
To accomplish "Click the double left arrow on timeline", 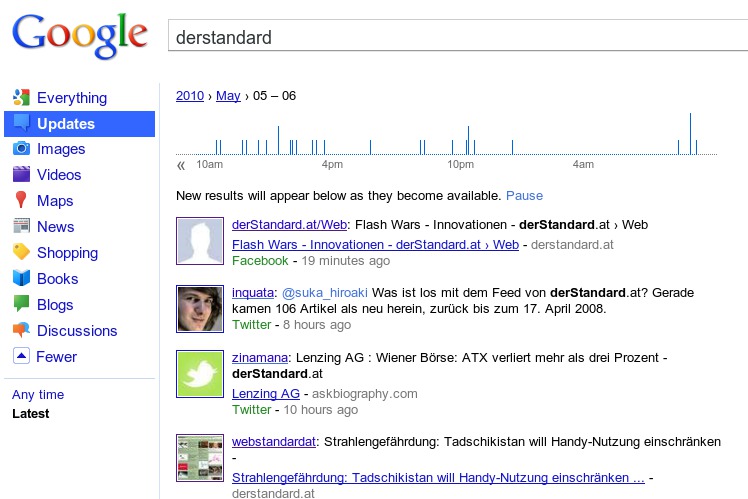I will (181, 166).
